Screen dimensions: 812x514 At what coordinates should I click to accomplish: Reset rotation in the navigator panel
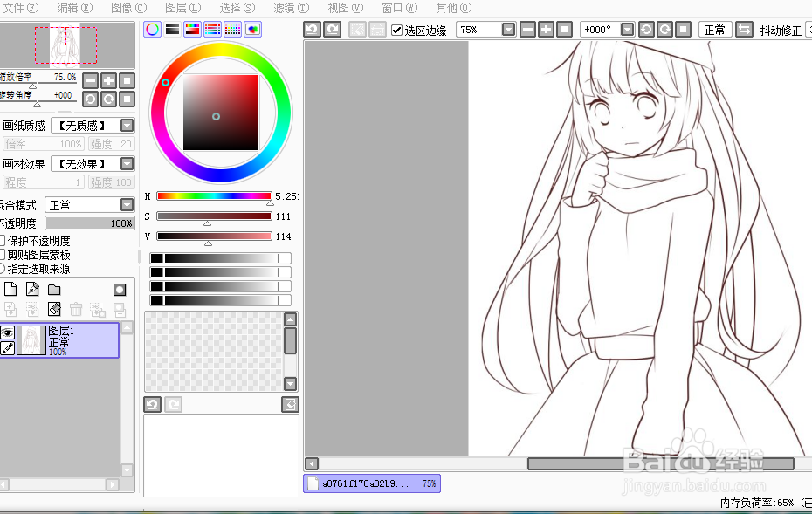coord(127,99)
